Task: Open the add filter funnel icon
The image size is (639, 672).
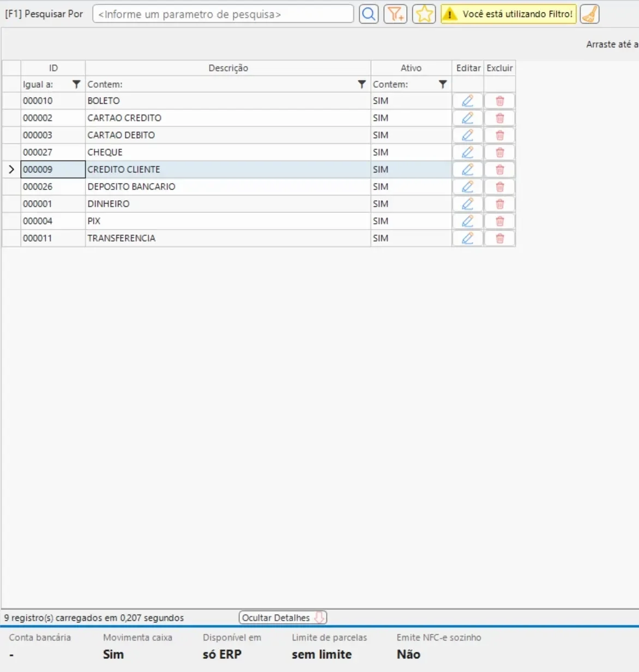Action: pos(395,14)
